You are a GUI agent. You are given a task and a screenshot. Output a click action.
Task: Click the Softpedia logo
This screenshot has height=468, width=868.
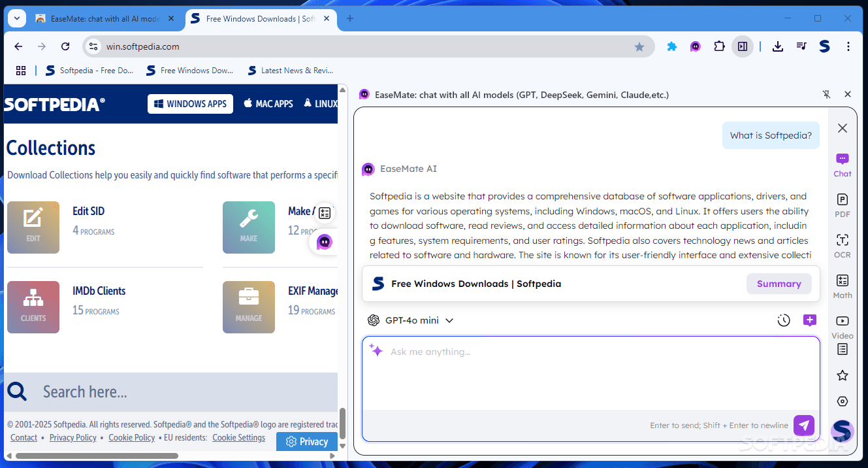coord(55,104)
